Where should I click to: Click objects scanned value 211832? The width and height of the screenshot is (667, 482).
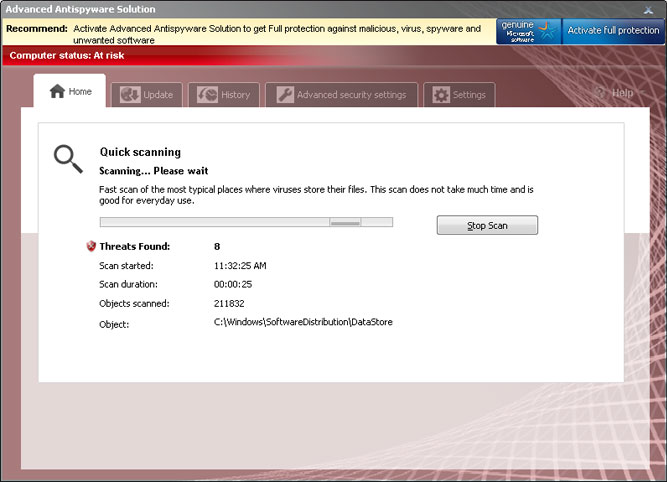tap(229, 303)
